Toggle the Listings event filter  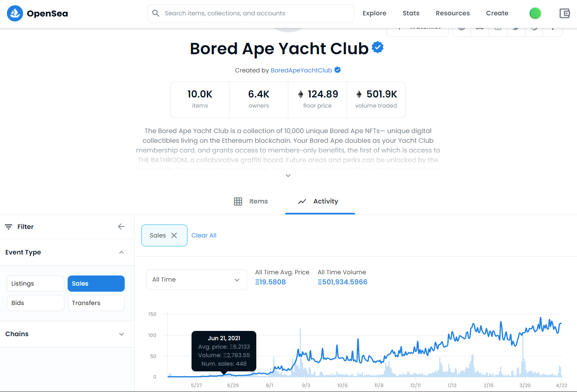[36, 284]
